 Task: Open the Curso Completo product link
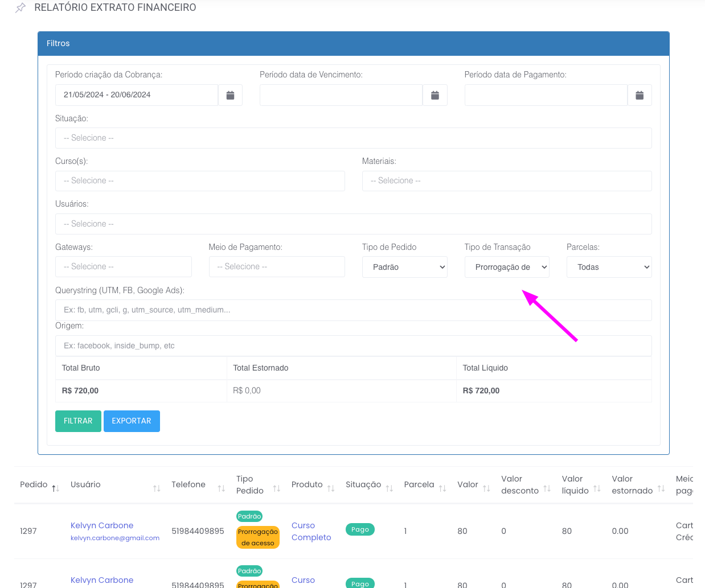(x=311, y=531)
